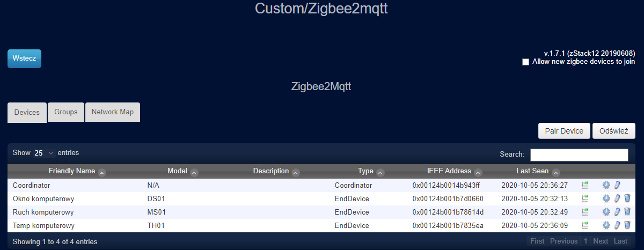Select the Ruch komputerowy name cell
This screenshot has height=250, width=644.
click(43, 212)
